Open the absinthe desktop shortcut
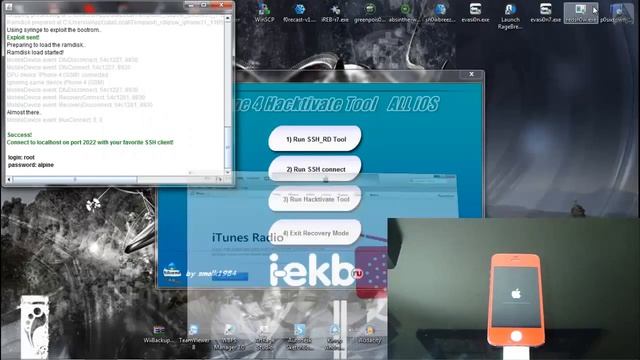The width and height of the screenshot is (640, 360). 405,12
